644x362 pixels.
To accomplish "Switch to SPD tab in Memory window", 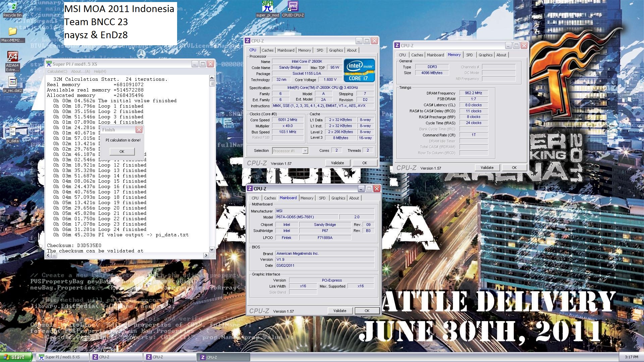I will (469, 55).
